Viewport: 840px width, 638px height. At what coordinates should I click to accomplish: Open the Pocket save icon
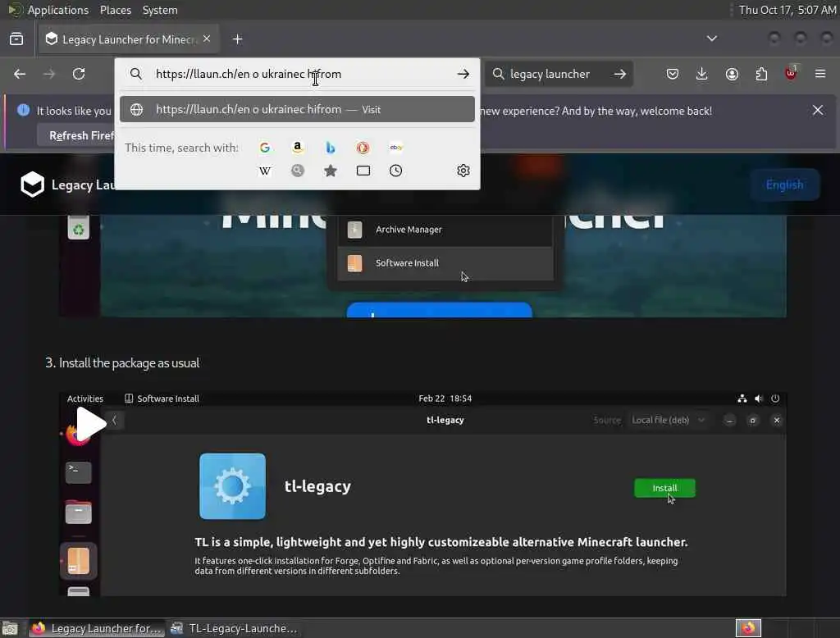(x=673, y=74)
